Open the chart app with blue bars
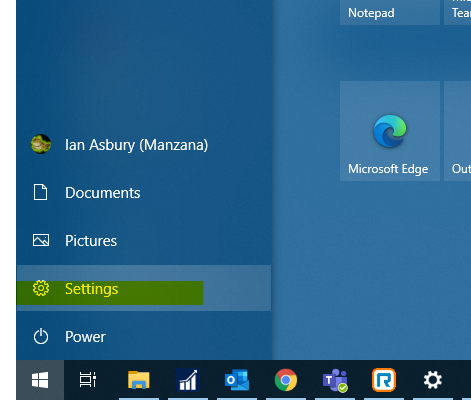Screen dimensions: 471x400 pyautogui.click(x=188, y=380)
